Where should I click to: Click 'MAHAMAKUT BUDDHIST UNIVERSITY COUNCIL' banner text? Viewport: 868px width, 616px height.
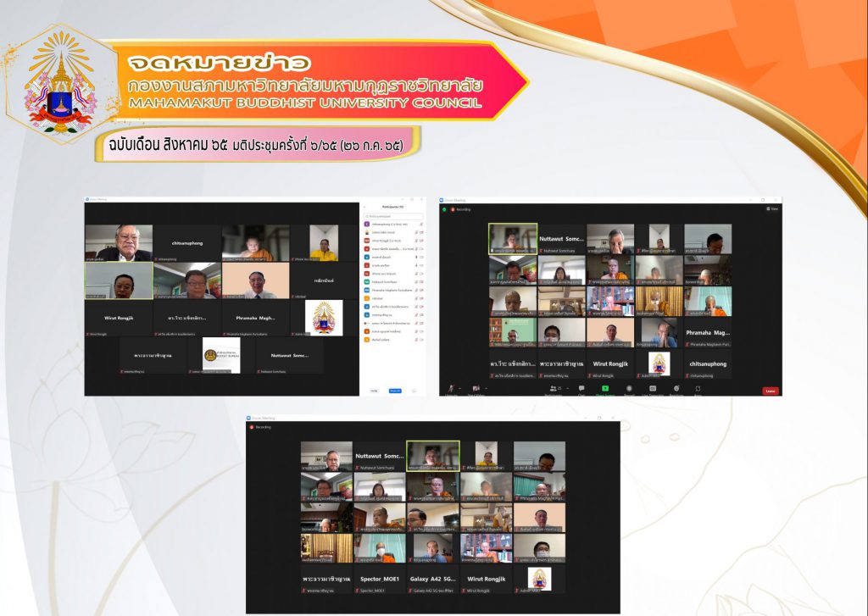pos(305,103)
